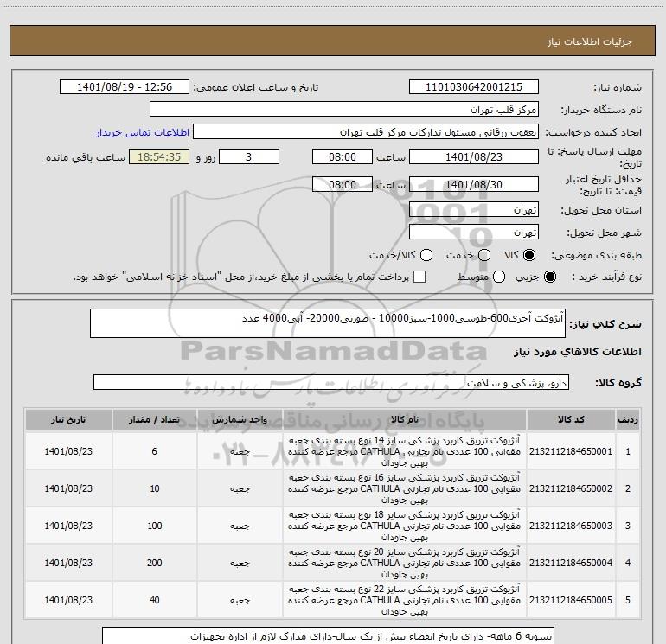Image resolution: width=666 pixels, height=644 pixels.
Task: Click quantity 10 in row 2
Action: [154, 488]
